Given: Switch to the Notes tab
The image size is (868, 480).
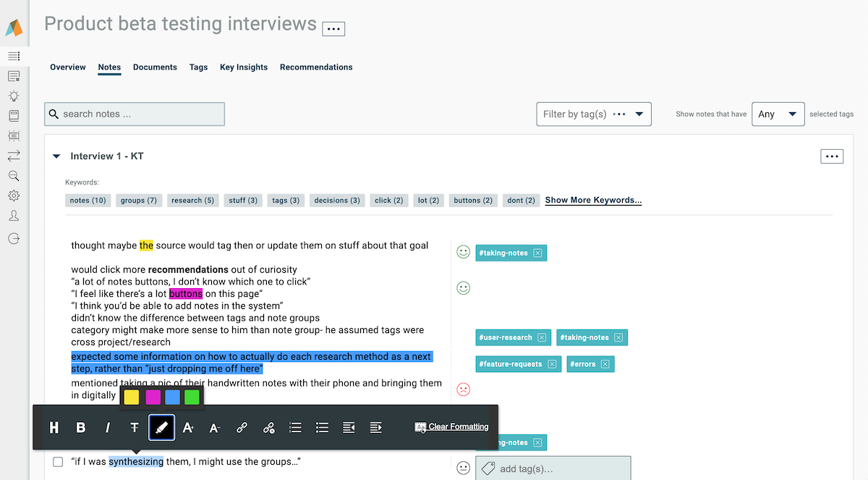Looking at the screenshot, I should point(109,67).
